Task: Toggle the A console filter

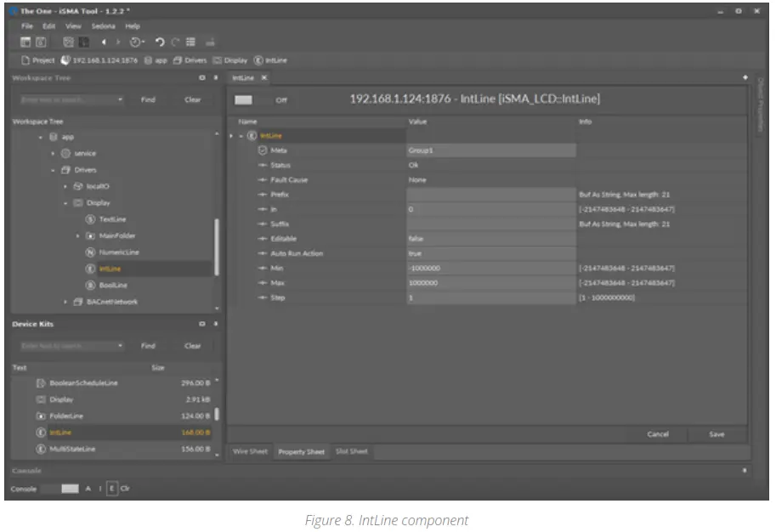Action: [88, 489]
